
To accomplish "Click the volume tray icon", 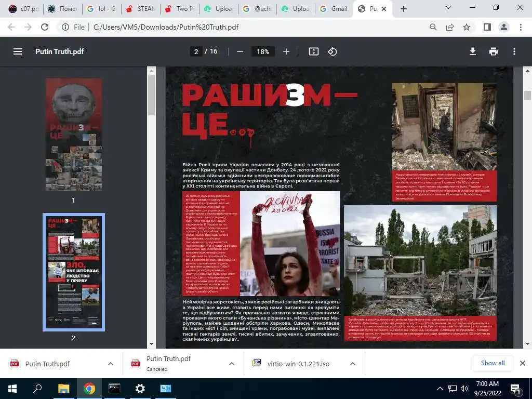I will point(464,389).
